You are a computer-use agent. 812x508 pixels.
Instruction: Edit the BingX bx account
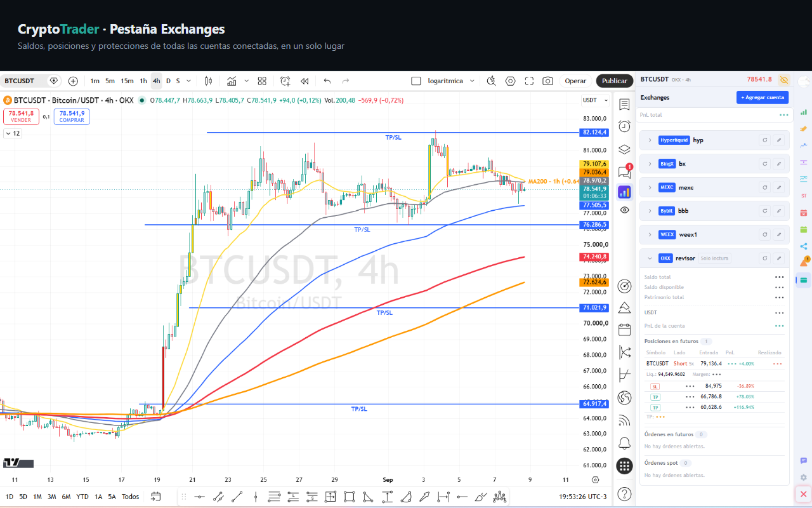pos(780,164)
